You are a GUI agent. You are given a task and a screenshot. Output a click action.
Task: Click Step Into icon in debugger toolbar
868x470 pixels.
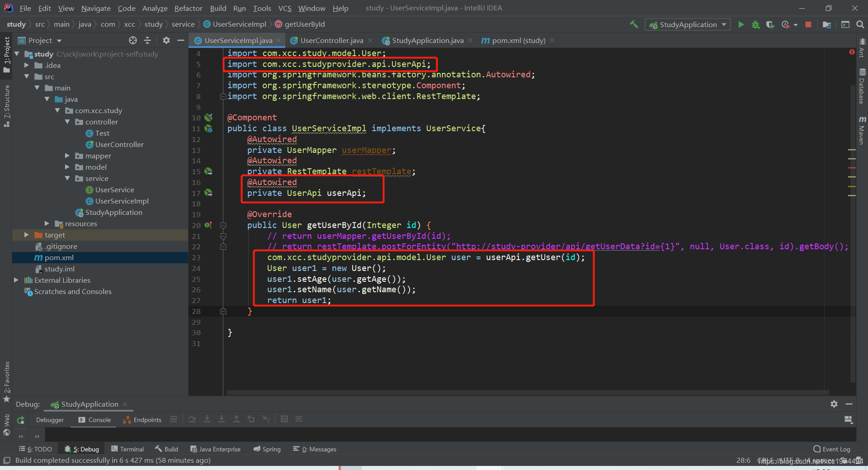[207, 419]
